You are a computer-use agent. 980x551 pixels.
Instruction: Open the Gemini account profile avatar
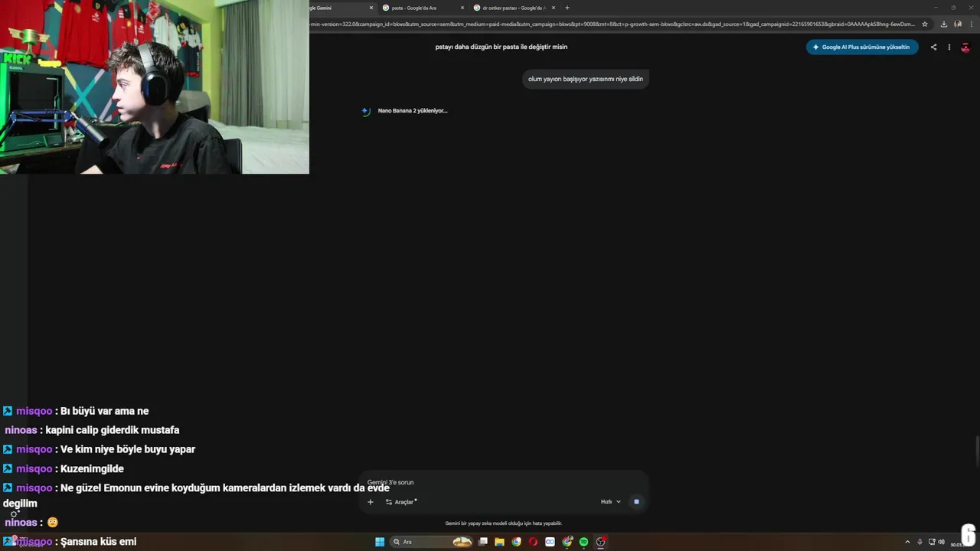(x=965, y=47)
